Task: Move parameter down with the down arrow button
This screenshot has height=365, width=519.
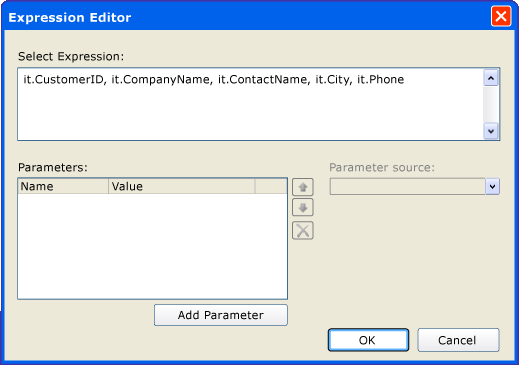Action: pyautogui.click(x=303, y=208)
